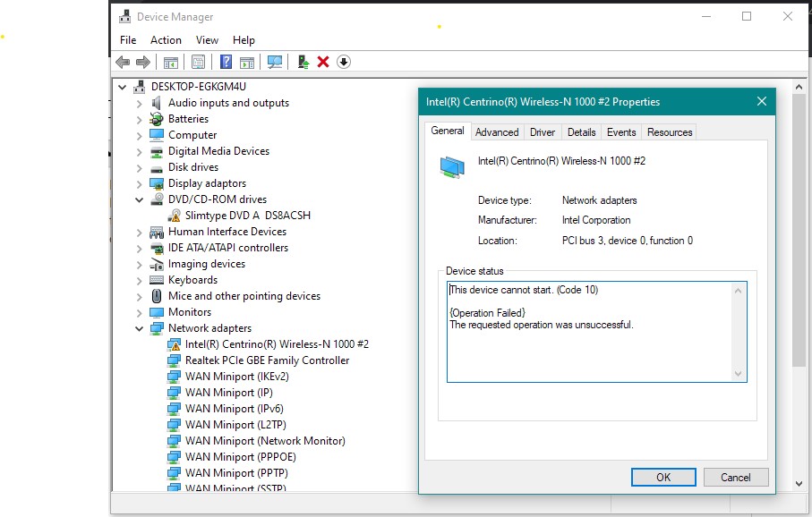Image resolution: width=812 pixels, height=517 pixels.
Task: Click the blue Help question-mark icon
Action: (x=226, y=62)
